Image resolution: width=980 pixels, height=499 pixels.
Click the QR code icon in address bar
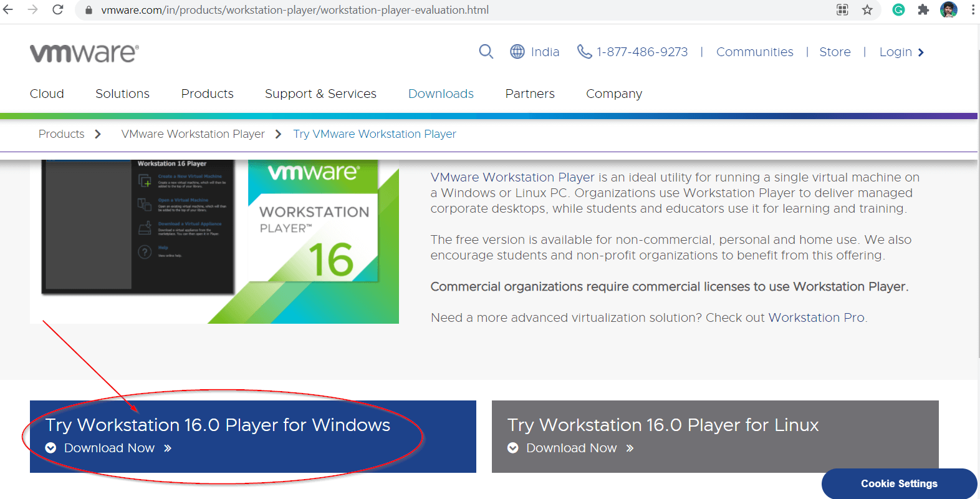842,10
